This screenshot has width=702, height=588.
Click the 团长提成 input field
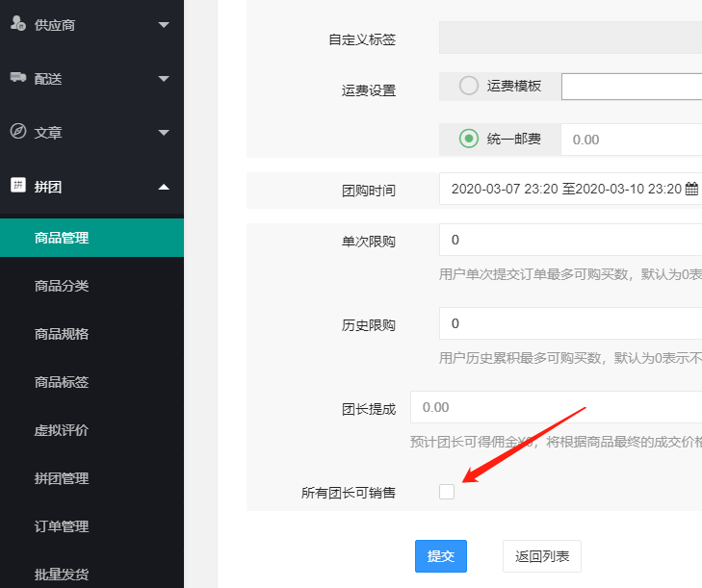click(556, 407)
